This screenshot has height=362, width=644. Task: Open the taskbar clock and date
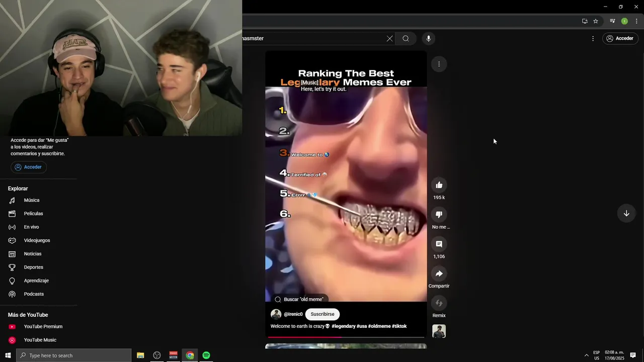click(x=614, y=355)
